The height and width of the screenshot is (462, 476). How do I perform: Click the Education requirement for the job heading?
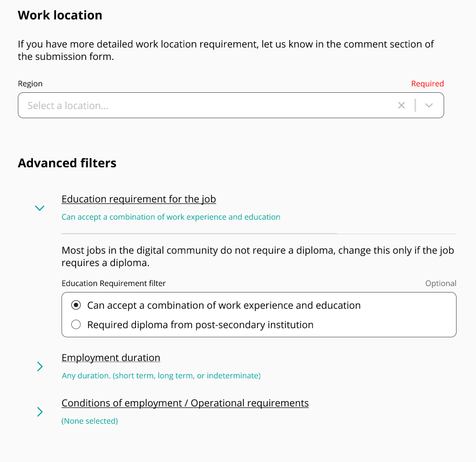(138, 199)
